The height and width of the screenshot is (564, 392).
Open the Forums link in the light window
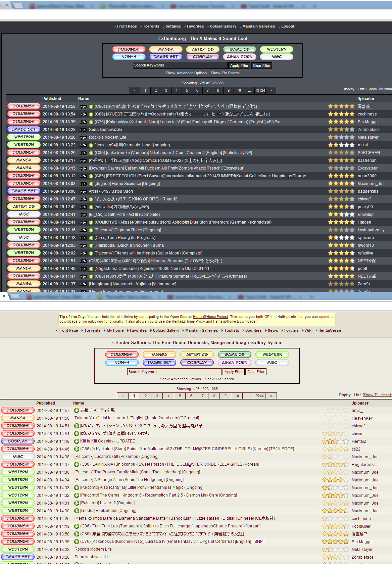pos(291,330)
